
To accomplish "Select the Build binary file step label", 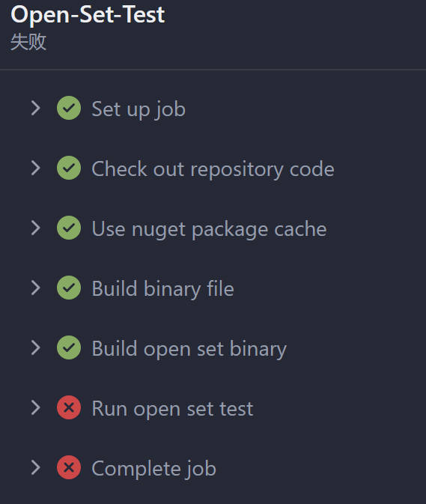I will click(162, 288).
